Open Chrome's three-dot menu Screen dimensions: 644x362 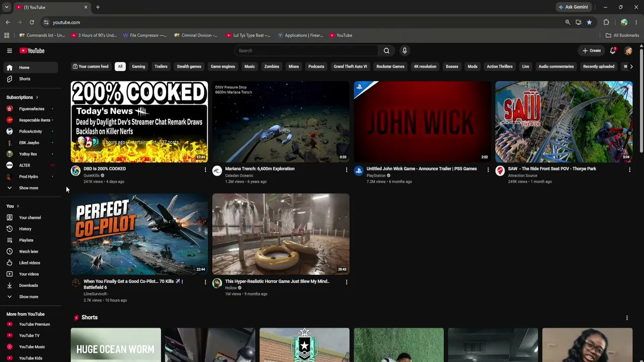pyautogui.click(x=636, y=22)
